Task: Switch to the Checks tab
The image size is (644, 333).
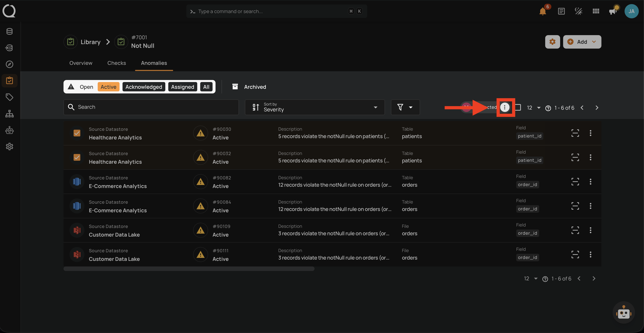Action: click(x=117, y=63)
